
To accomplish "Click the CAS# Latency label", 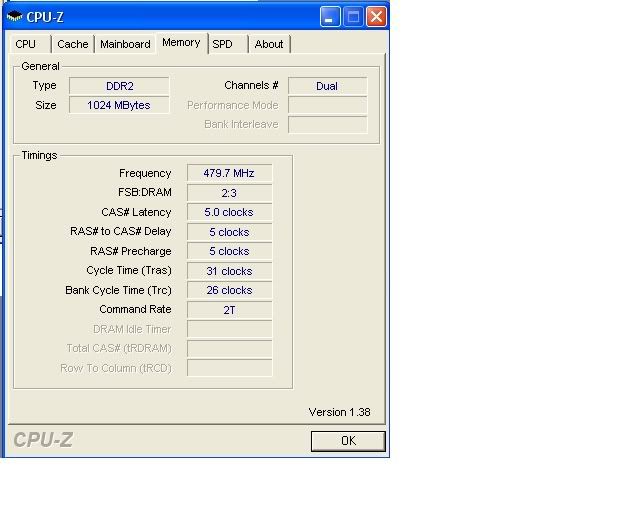I will tap(136, 212).
